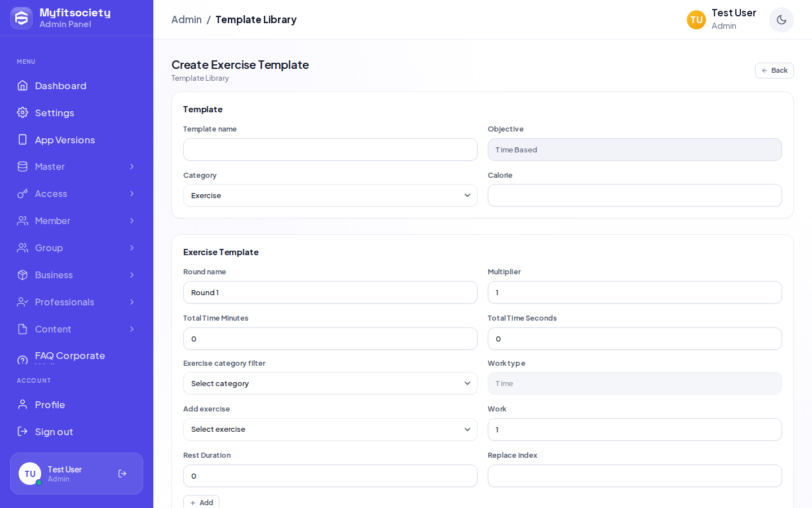Click the Myfitsociety logo icon
This screenshot has width=812, height=508.
tap(21, 18)
